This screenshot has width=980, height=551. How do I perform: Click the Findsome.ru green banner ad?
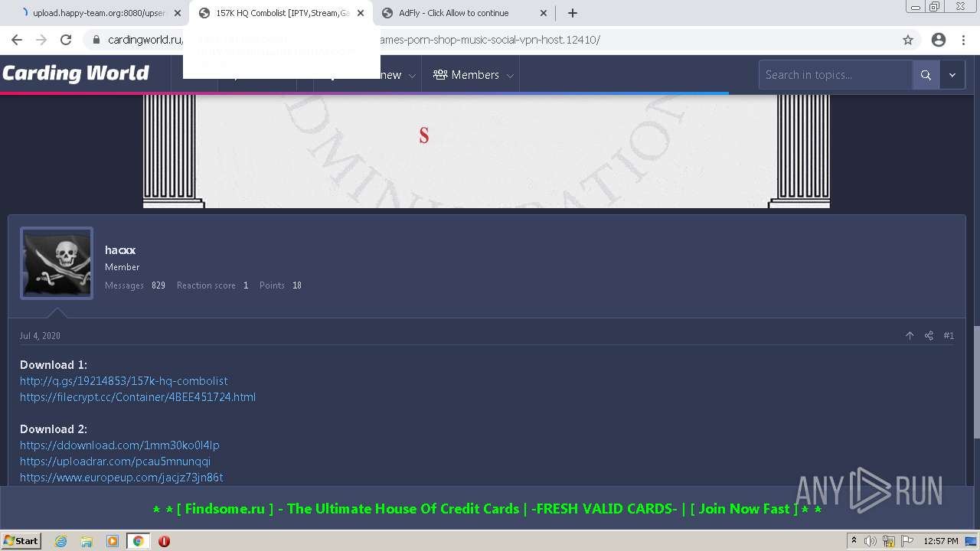tap(487, 509)
